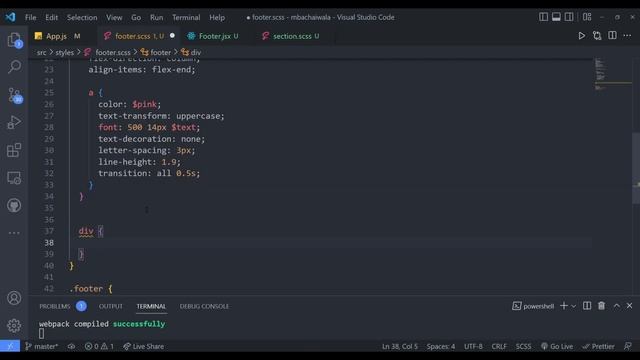This screenshot has height=360, width=640.
Task: Close the terminal panel
Action: (629, 306)
